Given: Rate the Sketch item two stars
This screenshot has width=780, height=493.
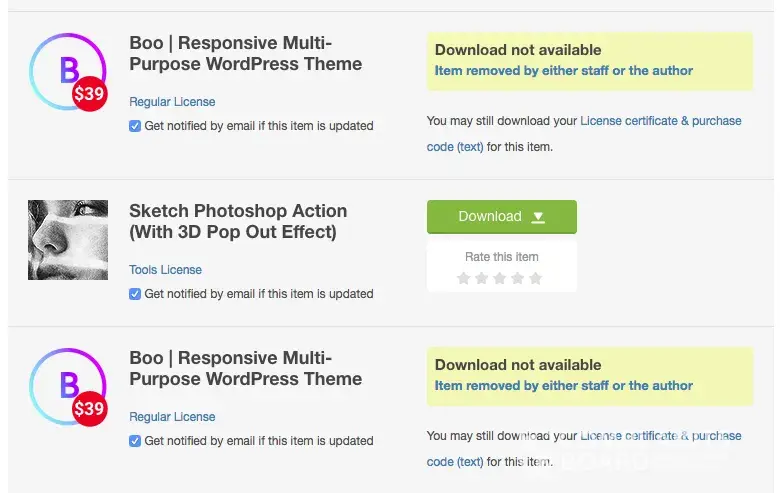Looking at the screenshot, I should coord(481,278).
